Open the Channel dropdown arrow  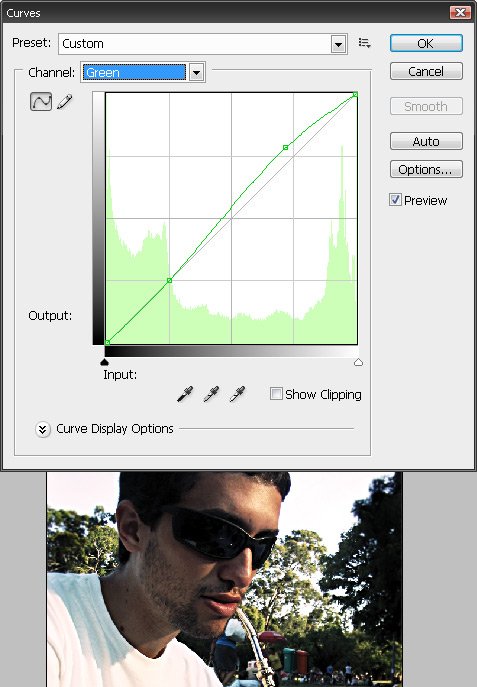click(196, 72)
